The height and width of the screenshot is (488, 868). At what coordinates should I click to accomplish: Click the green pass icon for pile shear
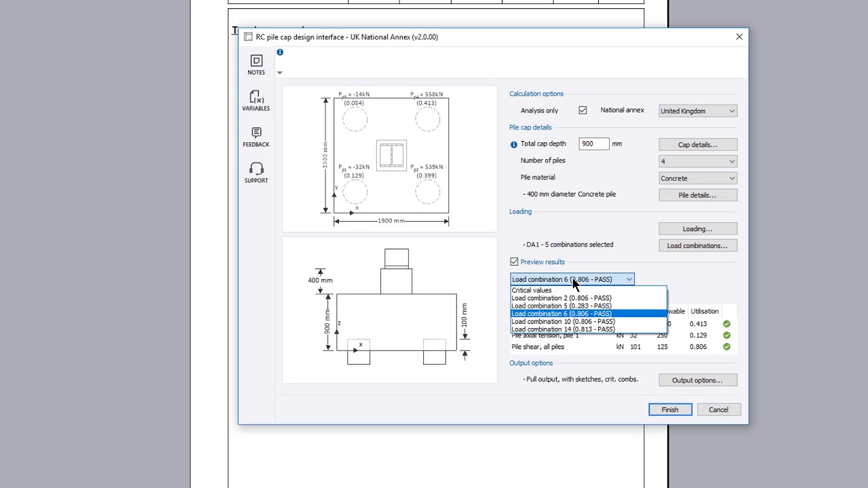tap(726, 347)
